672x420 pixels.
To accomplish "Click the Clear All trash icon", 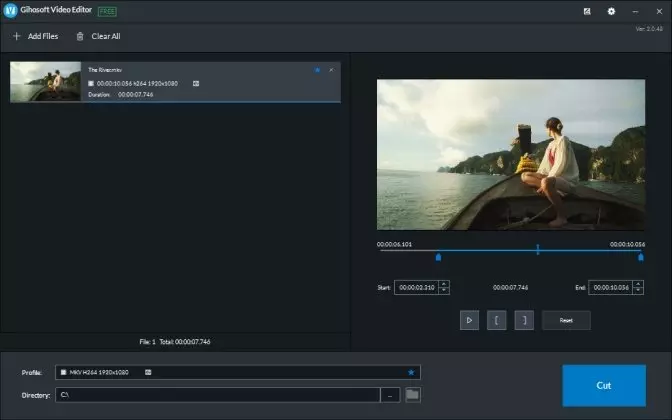I will point(80,36).
